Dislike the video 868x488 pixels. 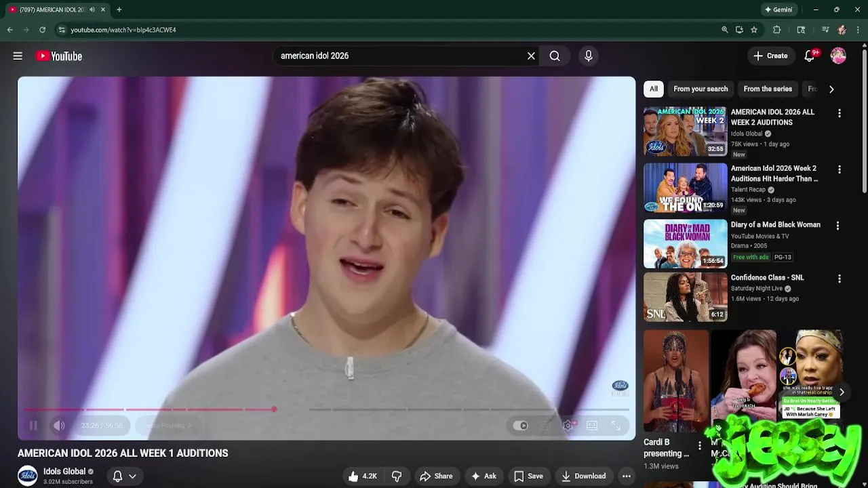(x=397, y=476)
